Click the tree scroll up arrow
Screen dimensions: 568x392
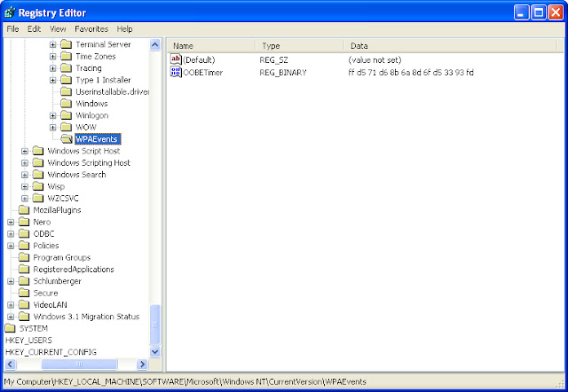(x=155, y=45)
